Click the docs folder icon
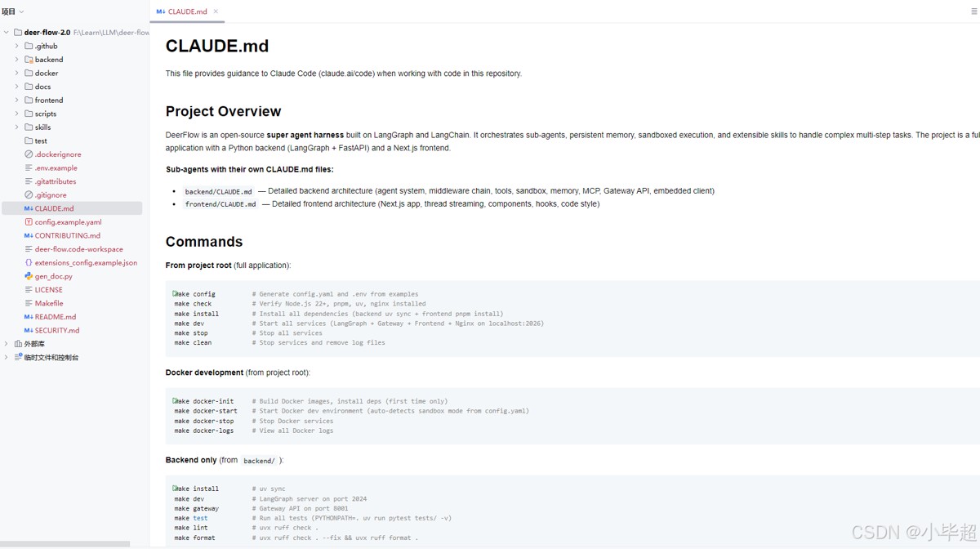Viewport: 980px width, 549px height. point(29,87)
